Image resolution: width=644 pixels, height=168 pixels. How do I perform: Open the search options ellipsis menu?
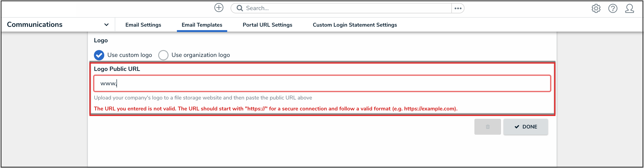coord(458,8)
